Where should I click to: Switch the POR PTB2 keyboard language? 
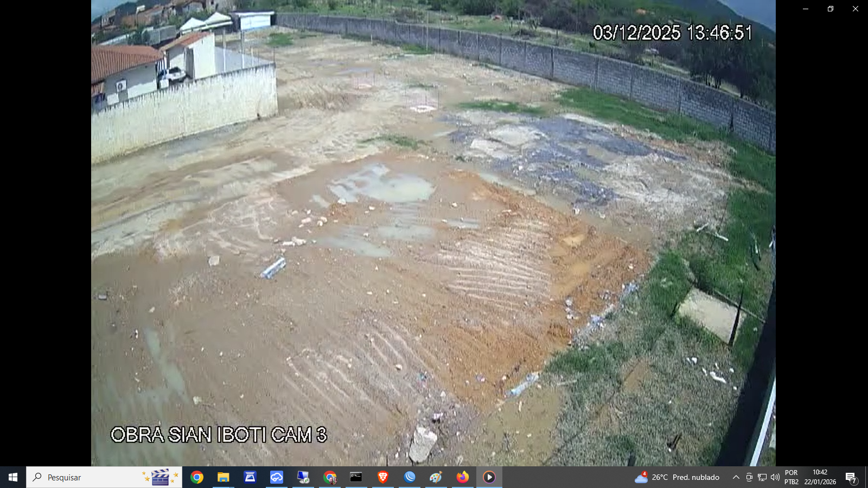click(792, 477)
